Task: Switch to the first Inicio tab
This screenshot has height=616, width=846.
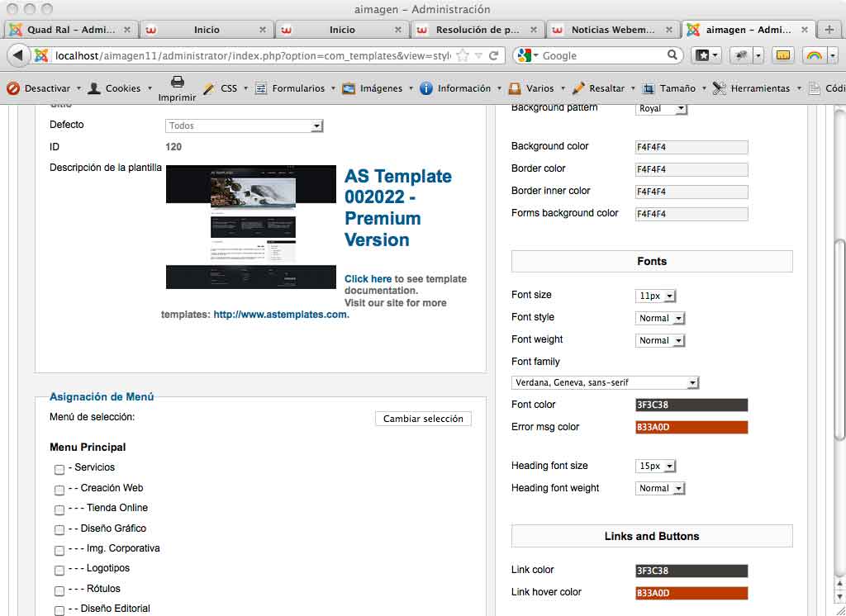Action: pyautogui.click(x=207, y=30)
